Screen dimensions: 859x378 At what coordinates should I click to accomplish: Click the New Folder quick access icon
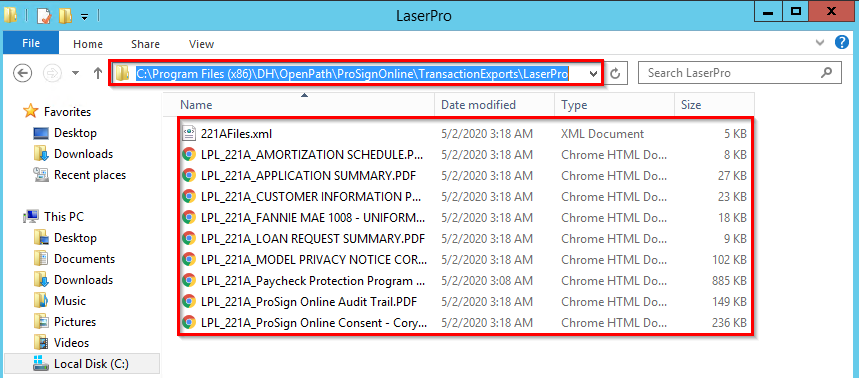(65, 15)
